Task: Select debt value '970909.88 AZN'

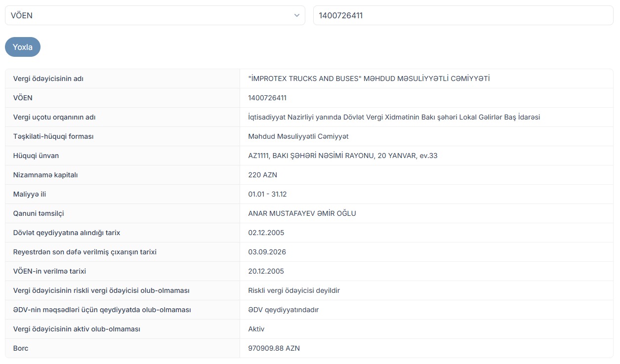Action: click(x=274, y=348)
